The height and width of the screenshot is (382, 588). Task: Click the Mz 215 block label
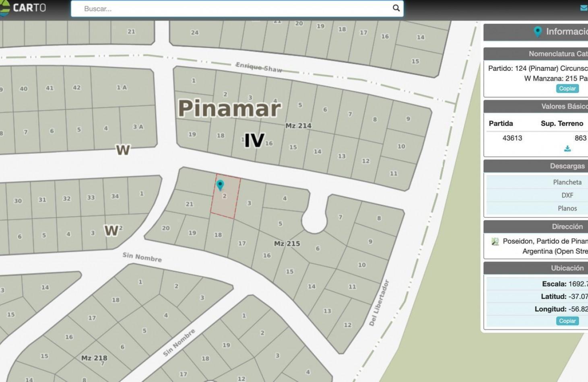coord(287,243)
